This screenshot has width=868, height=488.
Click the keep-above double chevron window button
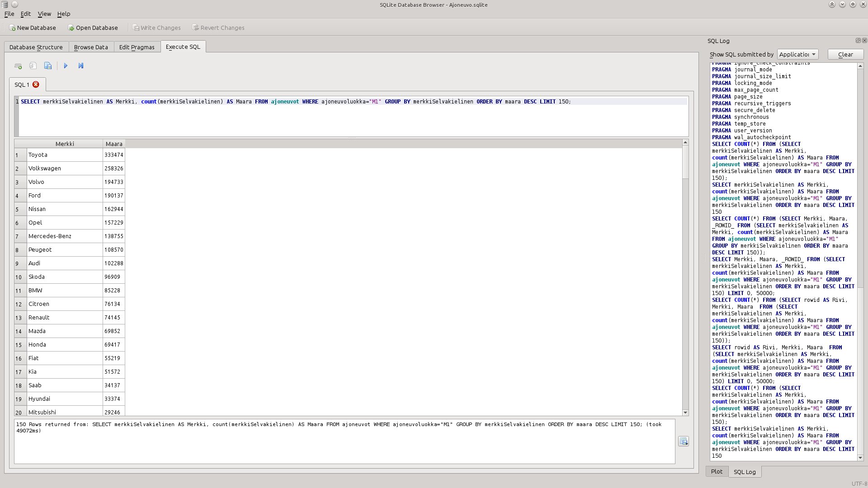(832, 5)
